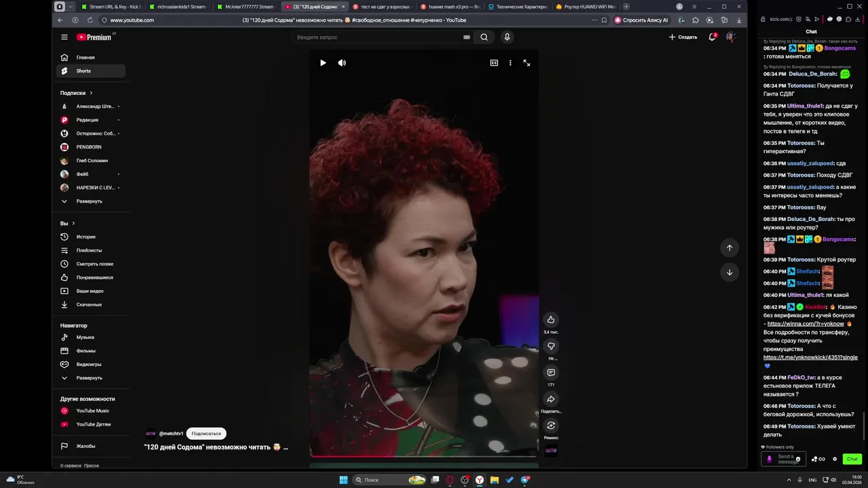Open Плейлисты in the sidebar
Viewport: 868px width, 488px height.
(x=91, y=250)
